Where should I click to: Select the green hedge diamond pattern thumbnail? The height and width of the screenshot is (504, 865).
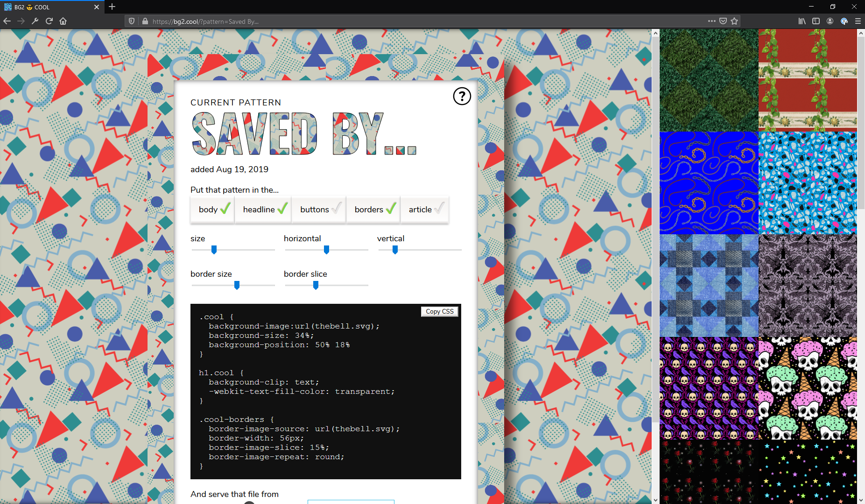point(709,80)
